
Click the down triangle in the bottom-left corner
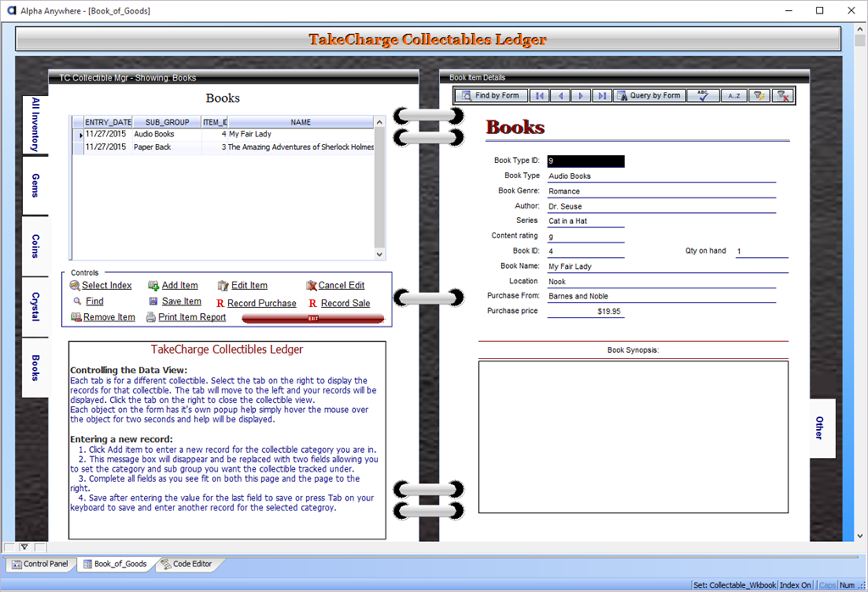pos(25,547)
